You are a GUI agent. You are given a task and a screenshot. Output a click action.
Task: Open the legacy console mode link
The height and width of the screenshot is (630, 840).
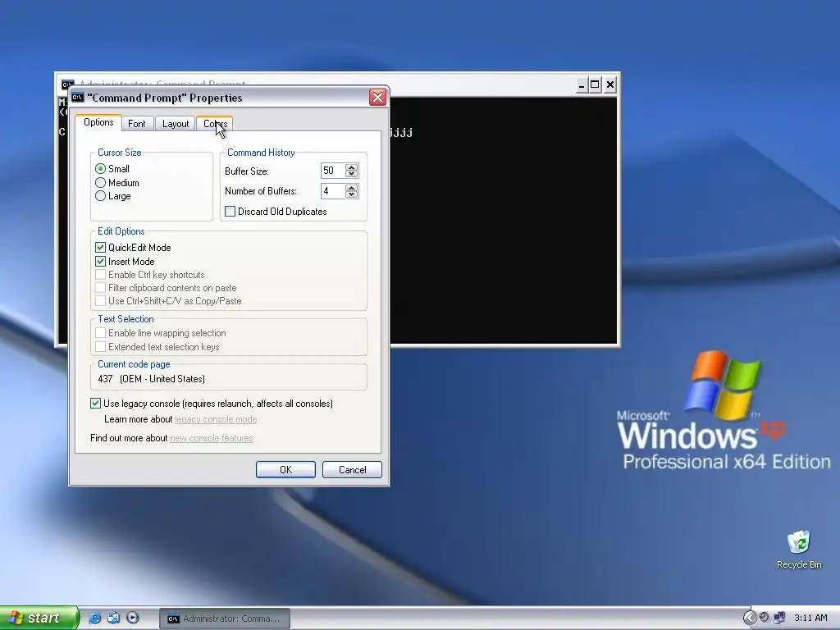(216, 419)
